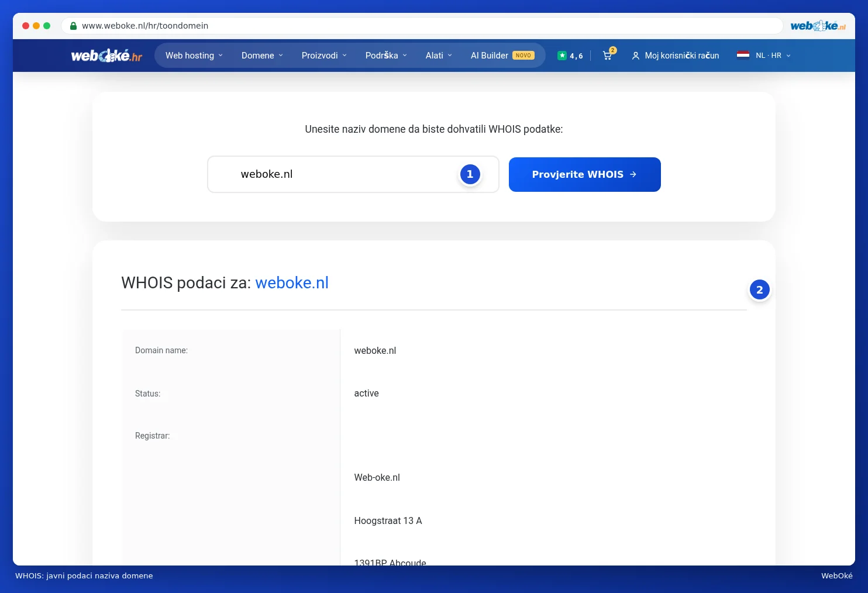Click the WebOké.nl logo at top right
868x593 pixels.
pos(818,26)
